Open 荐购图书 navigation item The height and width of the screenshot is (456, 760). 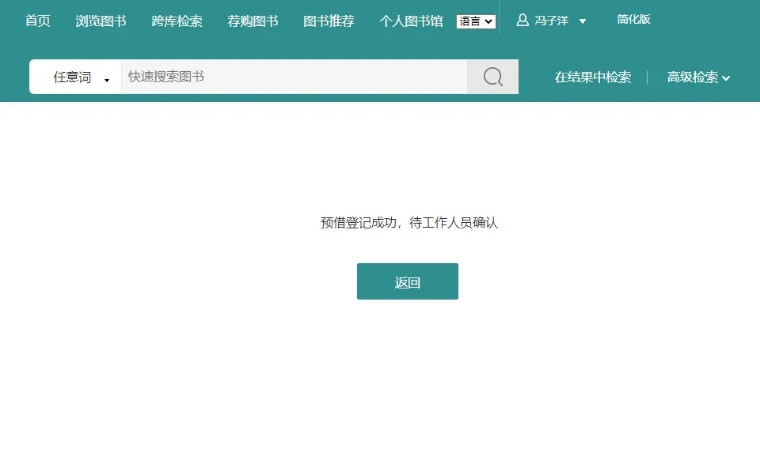point(253,21)
